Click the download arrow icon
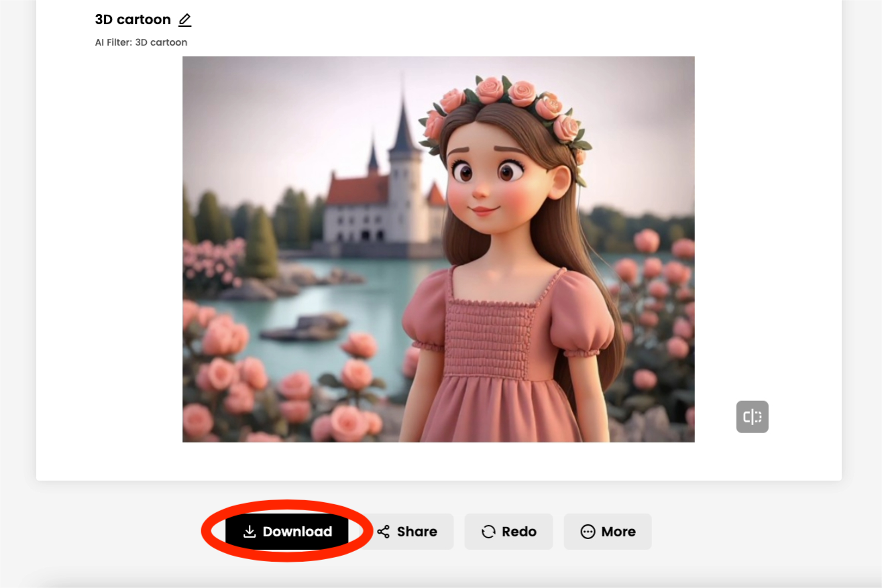This screenshot has height=588, width=882. coord(250,532)
